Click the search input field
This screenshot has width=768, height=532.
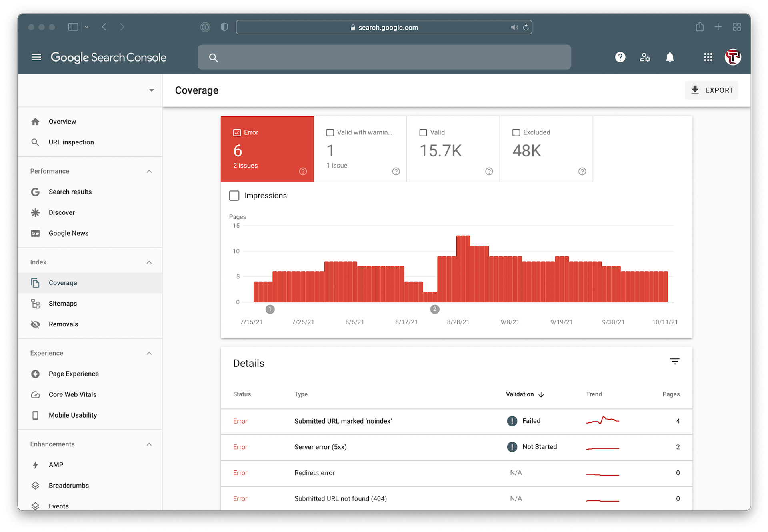(384, 57)
